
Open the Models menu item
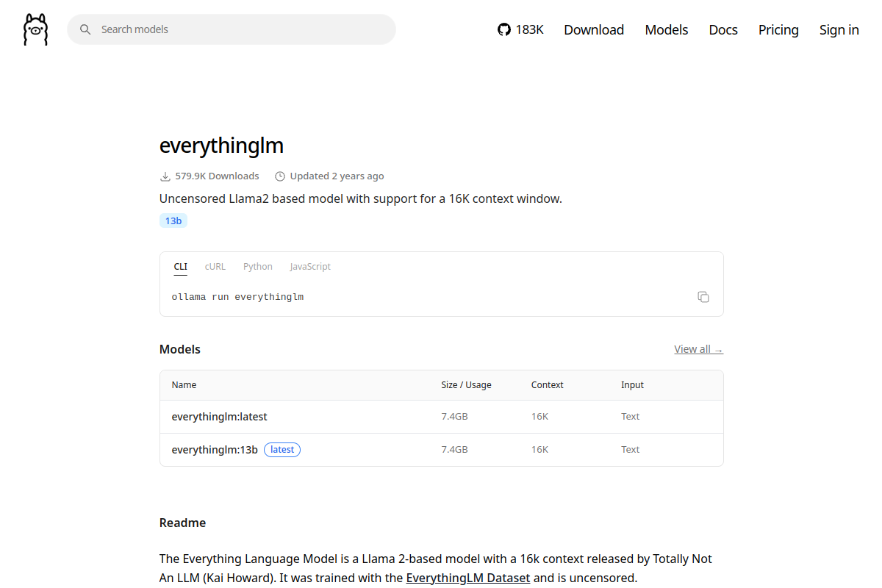point(667,29)
